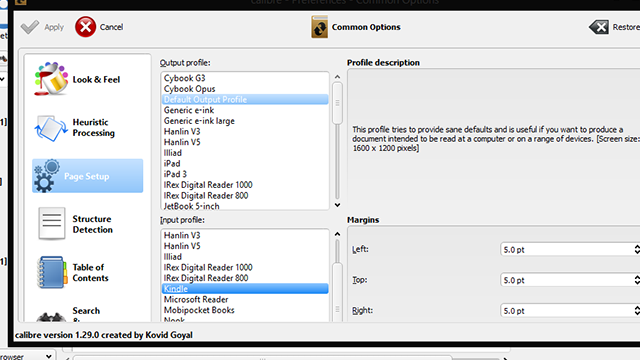Screen dimensions: 640x360
Task: Click the Common Options book icon
Action: point(319,27)
